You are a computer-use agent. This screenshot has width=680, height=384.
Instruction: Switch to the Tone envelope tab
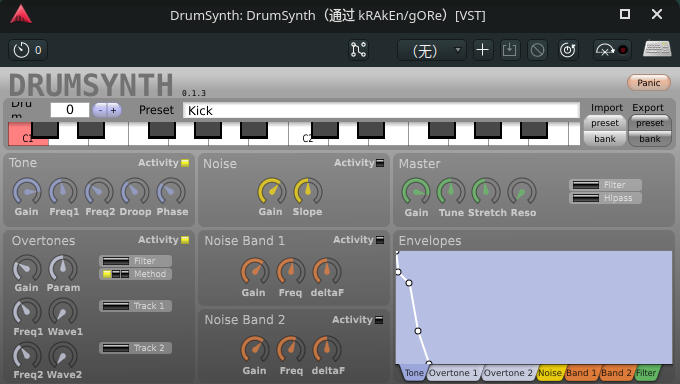(414, 373)
